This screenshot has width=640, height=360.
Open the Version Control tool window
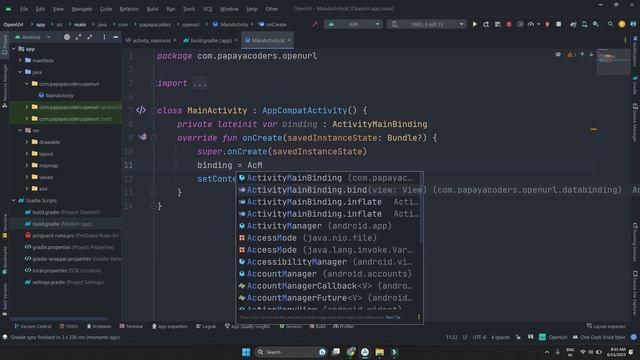click(x=33, y=327)
